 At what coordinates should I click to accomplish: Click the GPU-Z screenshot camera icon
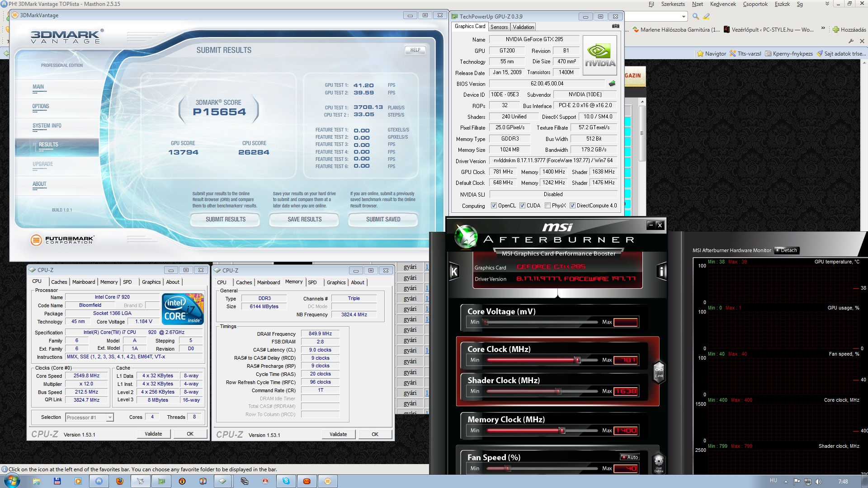pos(615,26)
